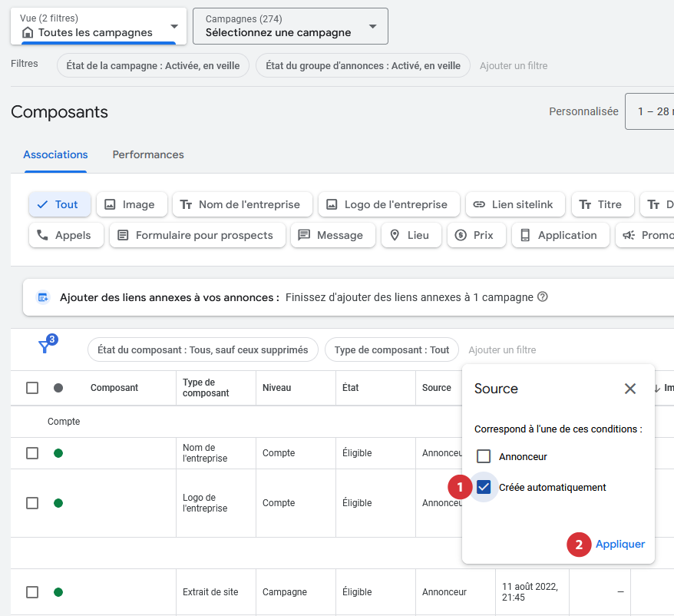Click the home icon beside Toutes les campagnes

pos(28,32)
